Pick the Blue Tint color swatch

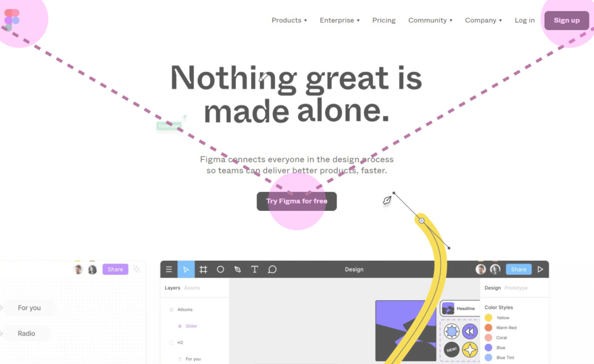488,357
